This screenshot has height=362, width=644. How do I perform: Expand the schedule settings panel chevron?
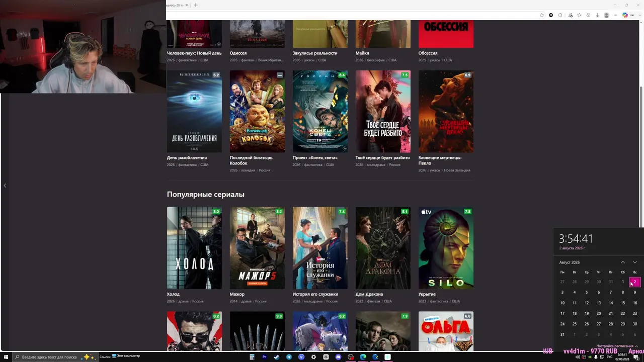point(636,346)
